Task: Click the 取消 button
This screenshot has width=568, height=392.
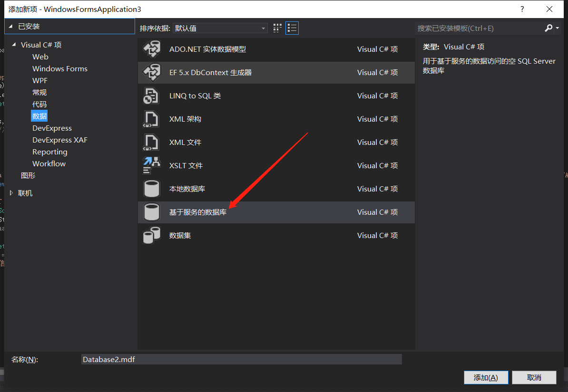Action: point(534,377)
